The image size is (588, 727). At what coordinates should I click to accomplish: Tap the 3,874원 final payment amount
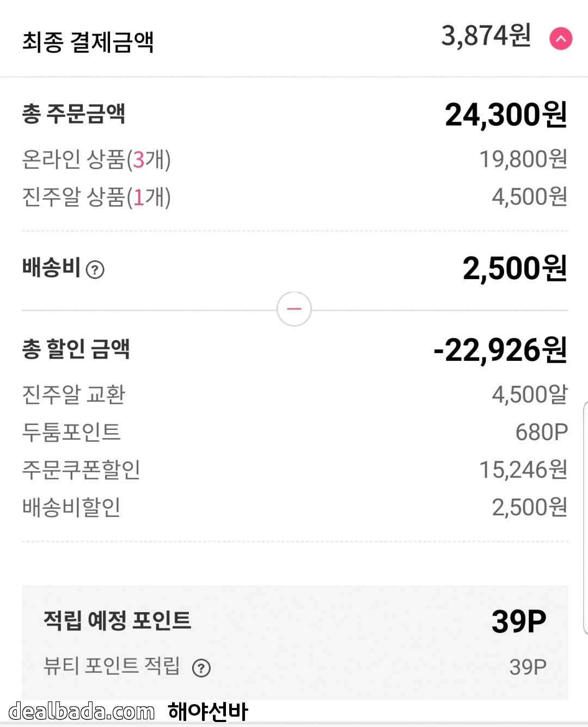click(486, 36)
